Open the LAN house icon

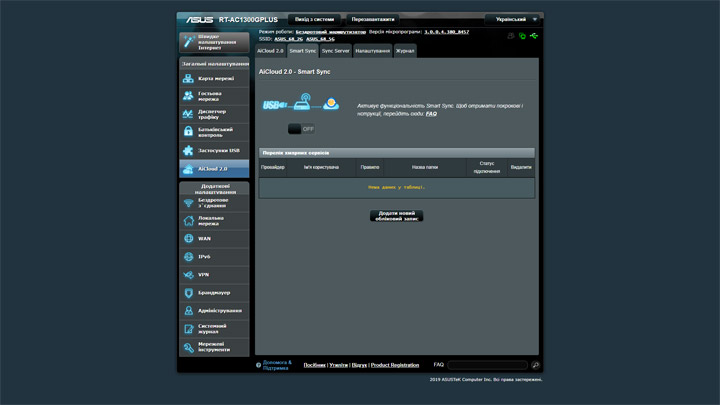click(x=188, y=221)
